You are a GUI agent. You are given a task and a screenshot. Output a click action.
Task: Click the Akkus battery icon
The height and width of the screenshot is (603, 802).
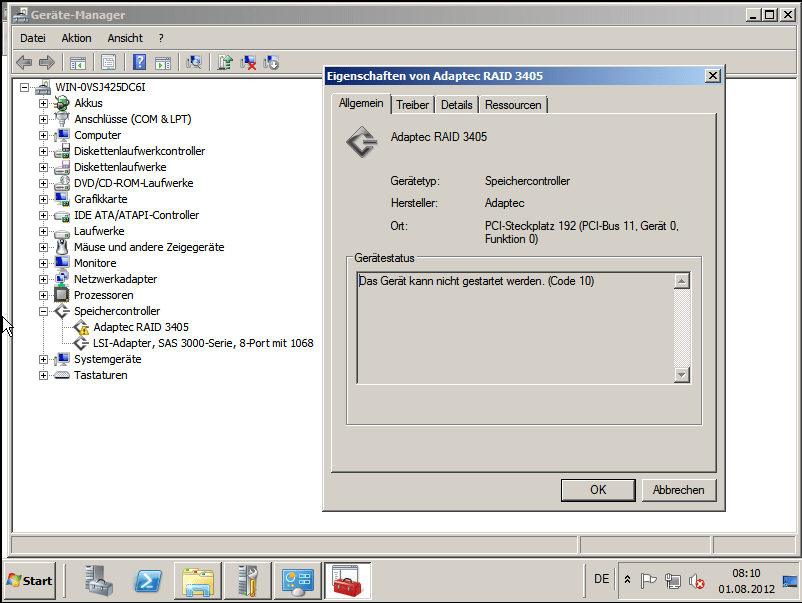[x=62, y=103]
